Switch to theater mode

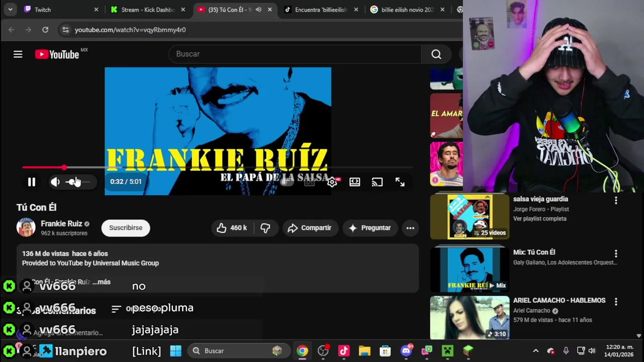tap(355, 182)
